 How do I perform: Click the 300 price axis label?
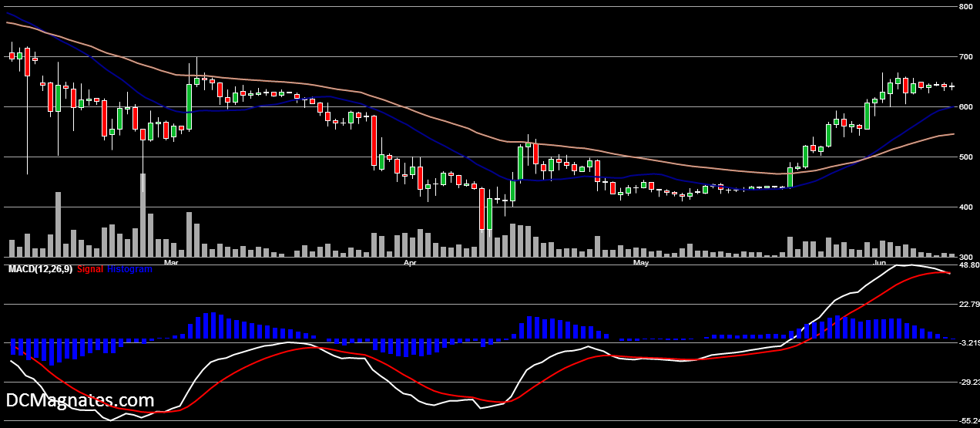point(966,257)
